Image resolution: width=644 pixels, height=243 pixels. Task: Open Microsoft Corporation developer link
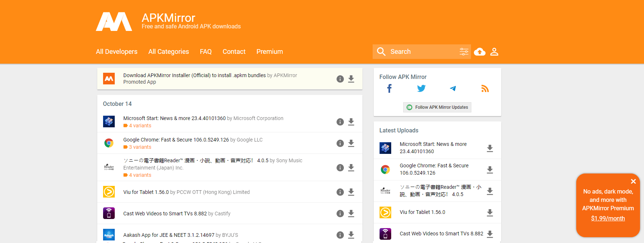(x=258, y=118)
